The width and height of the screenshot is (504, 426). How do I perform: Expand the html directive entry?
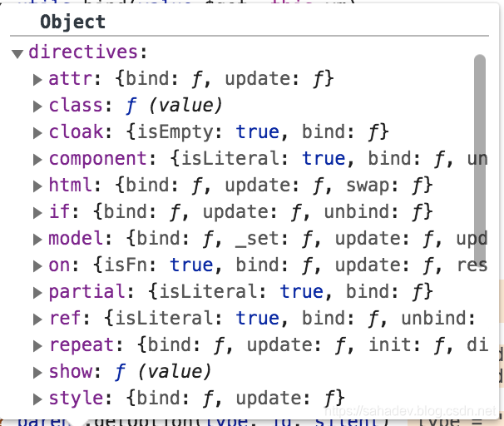pyautogui.click(x=37, y=186)
